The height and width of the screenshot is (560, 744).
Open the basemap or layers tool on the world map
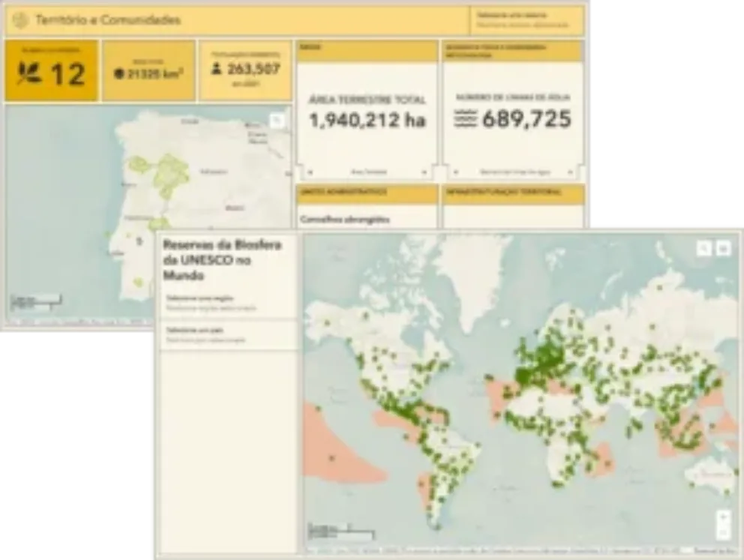(723, 247)
